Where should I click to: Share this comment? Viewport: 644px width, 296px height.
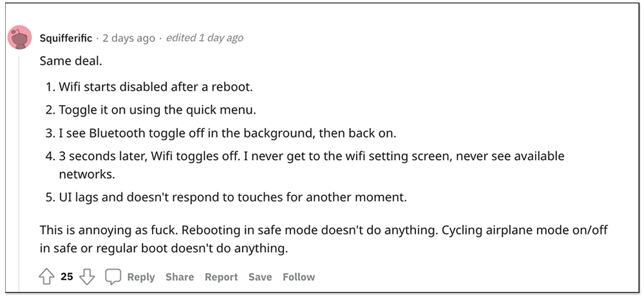[180, 277]
